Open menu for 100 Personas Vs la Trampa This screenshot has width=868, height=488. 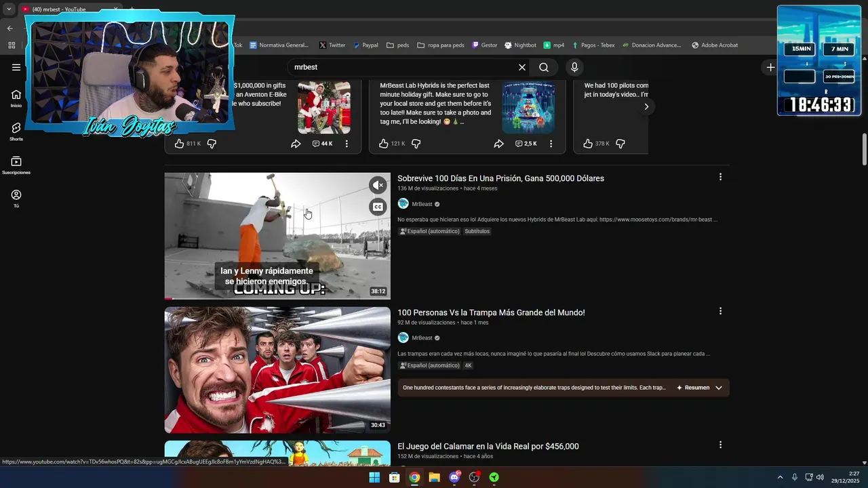click(x=720, y=311)
